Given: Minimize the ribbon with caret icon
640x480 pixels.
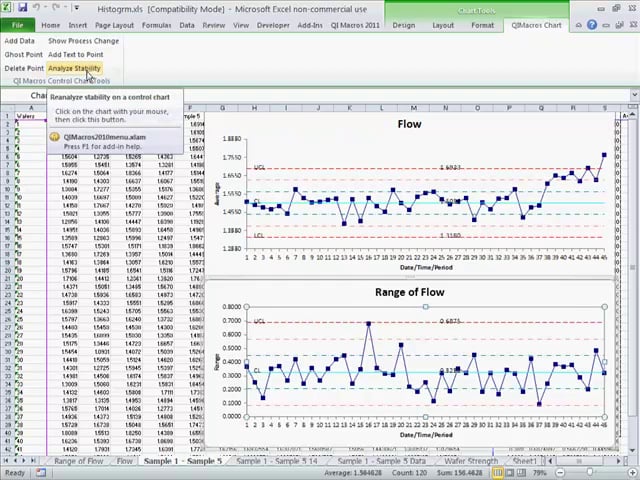Looking at the screenshot, I should [578, 25].
